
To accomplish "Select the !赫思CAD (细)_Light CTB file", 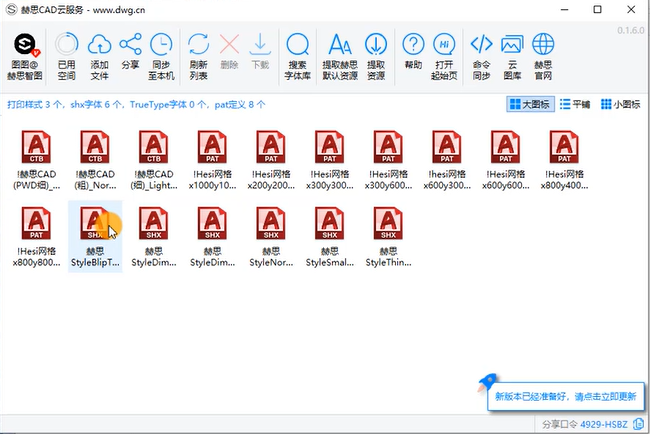I will pos(154,160).
